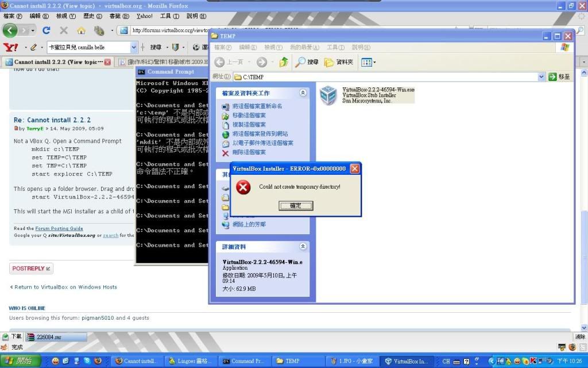The image size is (588, 368).
Task: Switch to 'Cannot install 2.2.2' tab
Action: [57, 62]
